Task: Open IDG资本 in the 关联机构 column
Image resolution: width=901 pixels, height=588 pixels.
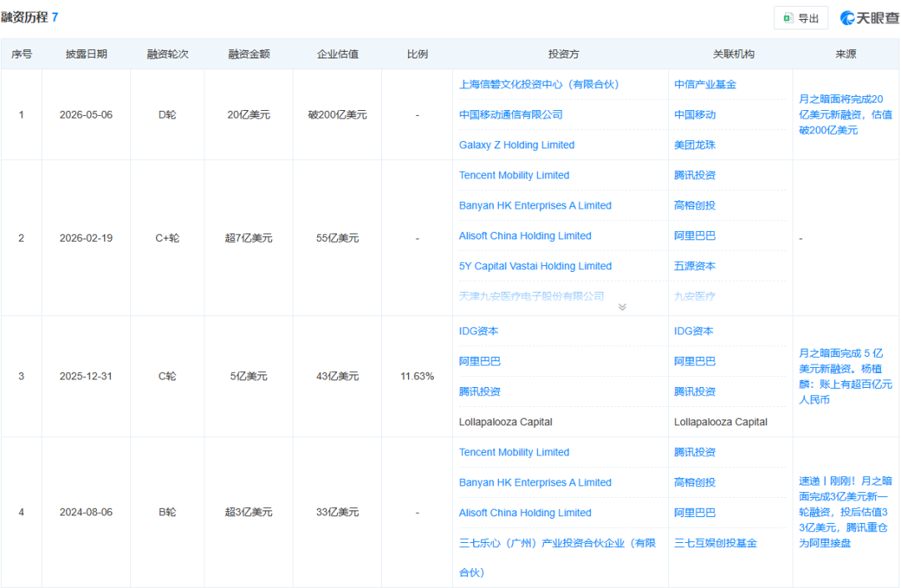Action: tap(693, 331)
